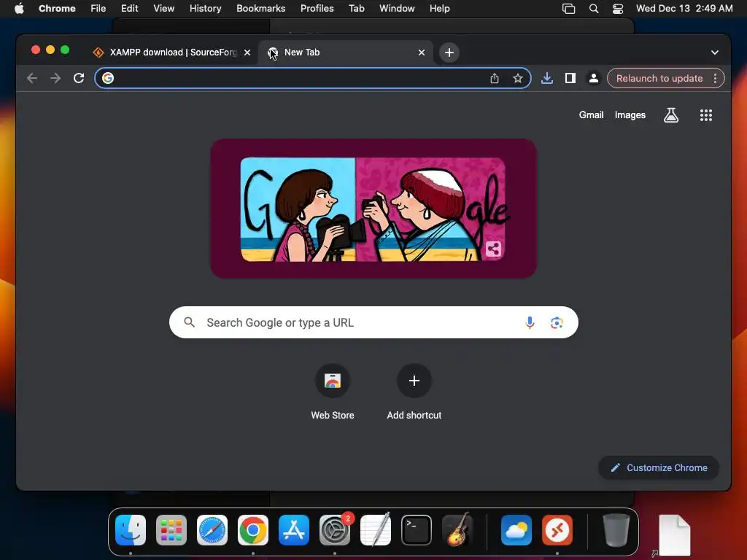Open the View menu
747x560 pixels.
pos(163,8)
